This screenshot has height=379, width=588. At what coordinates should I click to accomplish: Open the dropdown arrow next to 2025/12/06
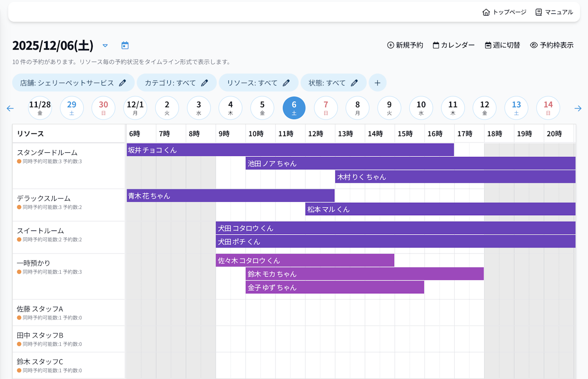(x=105, y=46)
